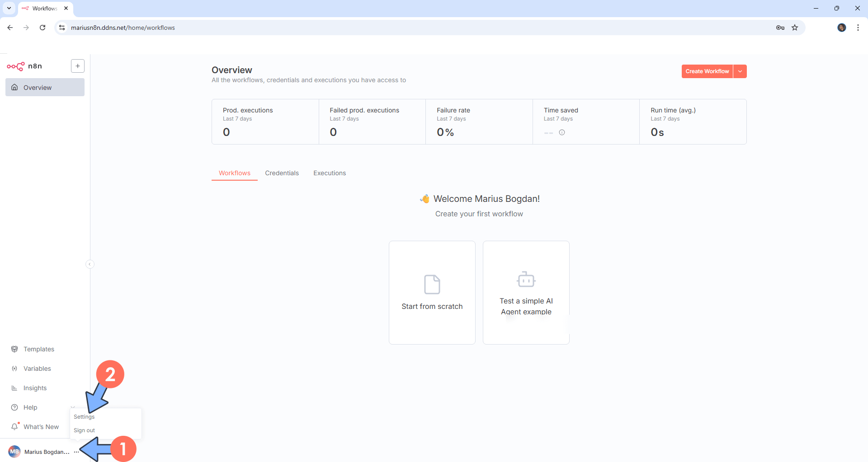Viewport: 868px width, 462px height.
Task: Open the Prod. executions insight card
Action: [265, 122]
